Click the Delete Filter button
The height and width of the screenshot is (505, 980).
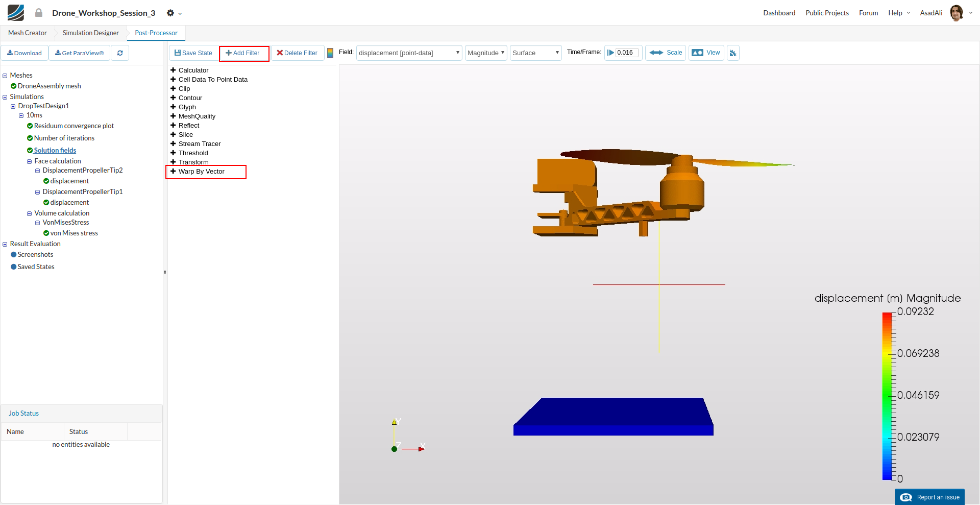[297, 53]
